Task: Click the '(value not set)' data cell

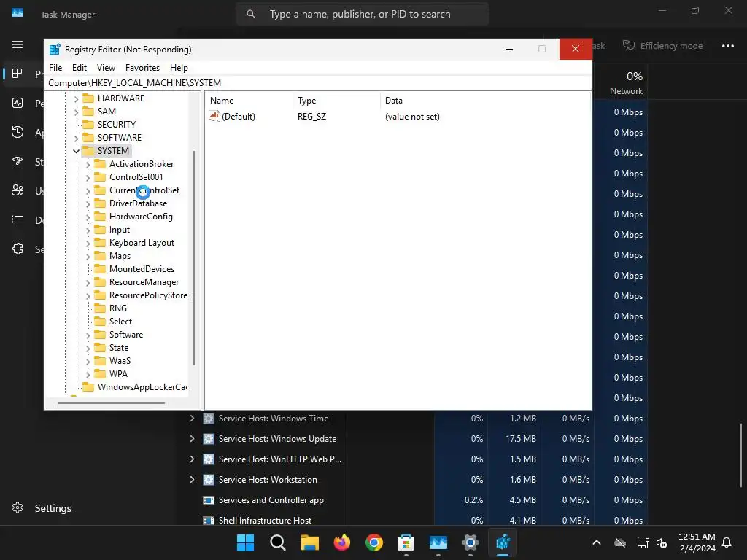Action: pyautogui.click(x=412, y=117)
